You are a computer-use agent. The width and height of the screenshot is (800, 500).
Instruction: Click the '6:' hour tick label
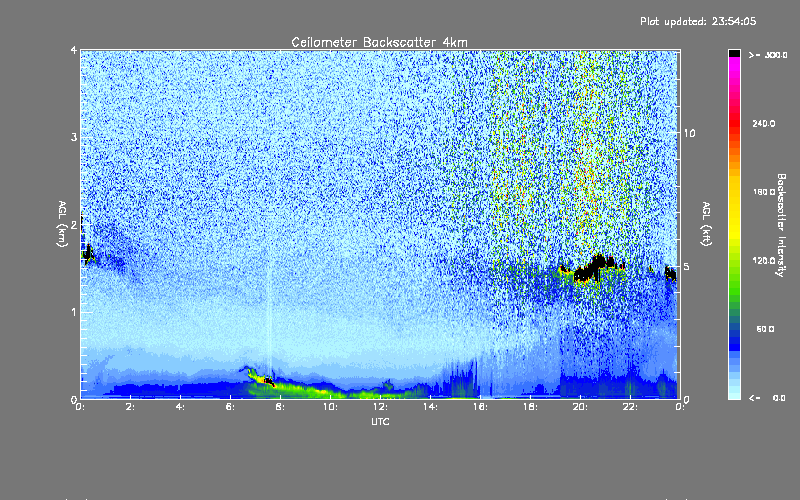pyautogui.click(x=231, y=407)
